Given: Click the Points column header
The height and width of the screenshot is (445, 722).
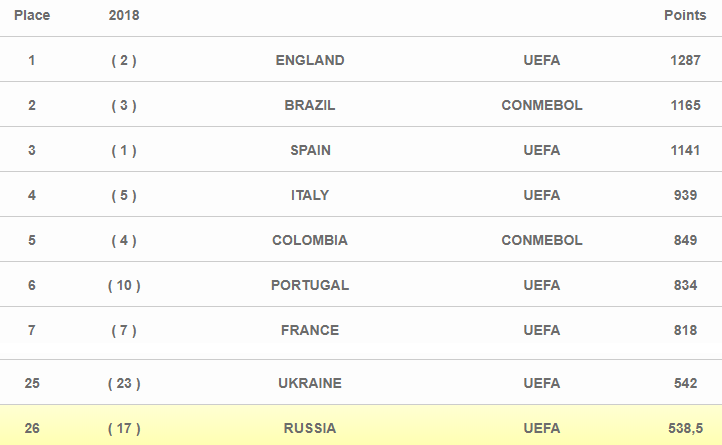Looking at the screenshot, I should point(685,16).
